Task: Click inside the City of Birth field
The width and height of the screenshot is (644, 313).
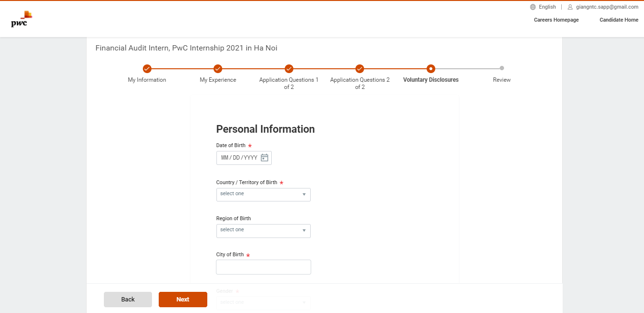Action: pyautogui.click(x=263, y=267)
